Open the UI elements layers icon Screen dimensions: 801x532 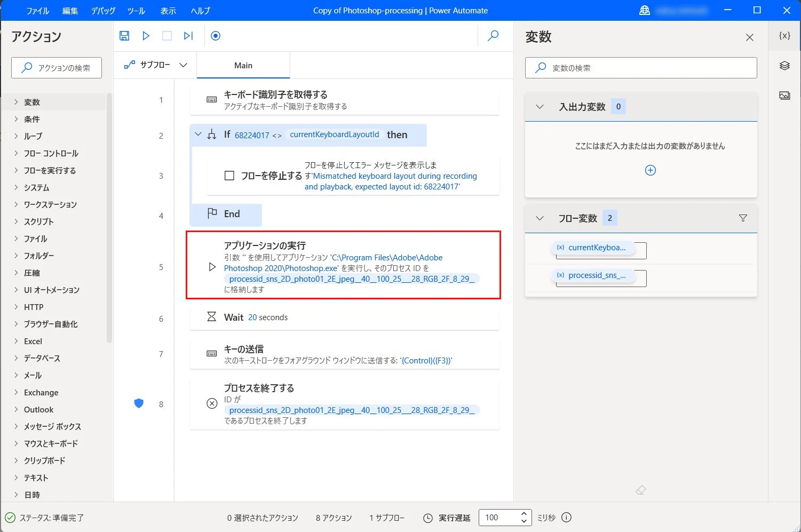pyautogui.click(x=784, y=66)
